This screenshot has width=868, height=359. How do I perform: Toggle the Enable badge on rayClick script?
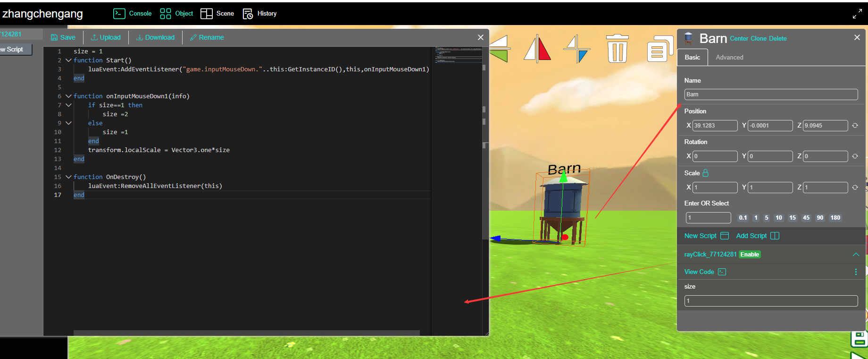pos(750,255)
